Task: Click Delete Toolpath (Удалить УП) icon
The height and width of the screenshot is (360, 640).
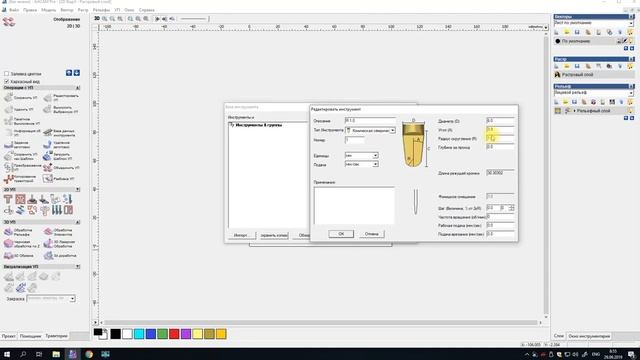Action: click(x=9, y=109)
